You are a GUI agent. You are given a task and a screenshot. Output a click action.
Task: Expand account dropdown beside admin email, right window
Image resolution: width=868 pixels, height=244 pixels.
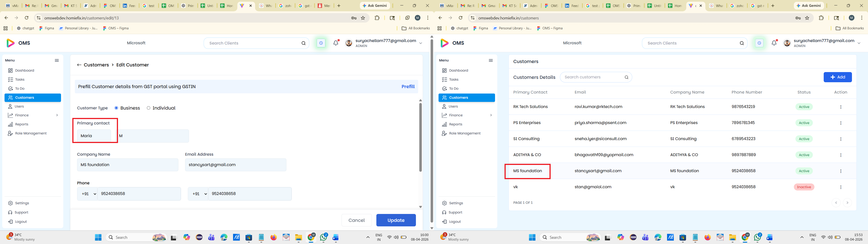(859, 43)
